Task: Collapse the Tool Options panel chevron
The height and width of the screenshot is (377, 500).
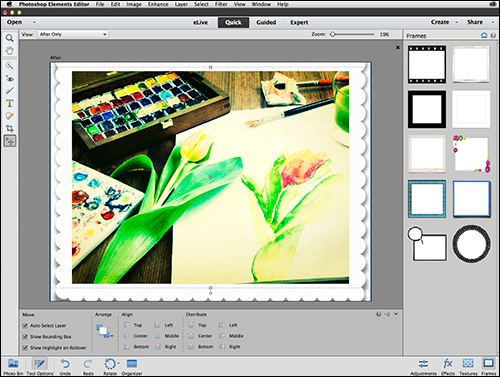Action: coord(396,314)
